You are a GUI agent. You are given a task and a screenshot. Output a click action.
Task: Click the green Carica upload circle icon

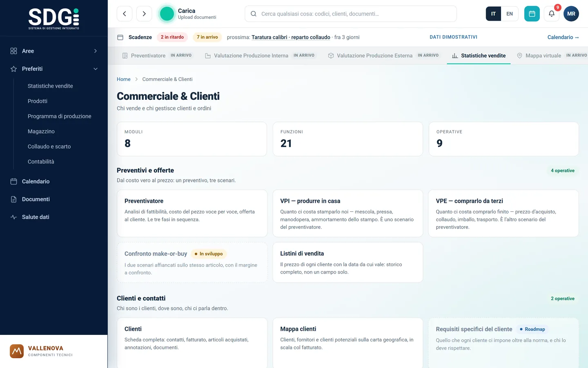(167, 13)
